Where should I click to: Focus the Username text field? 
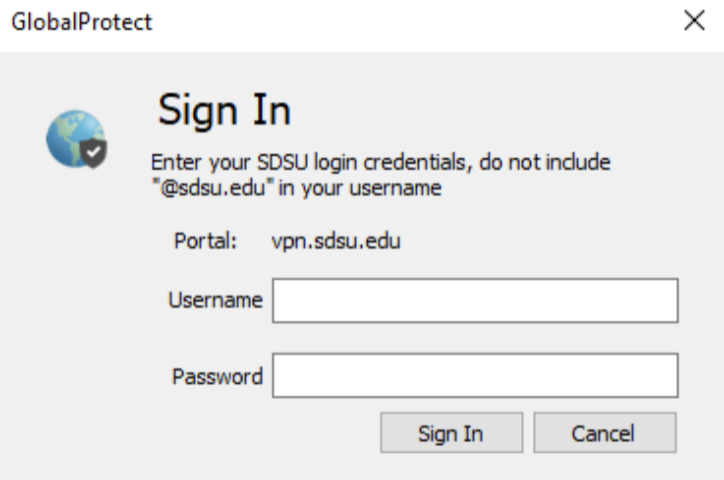(x=475, y=301)
